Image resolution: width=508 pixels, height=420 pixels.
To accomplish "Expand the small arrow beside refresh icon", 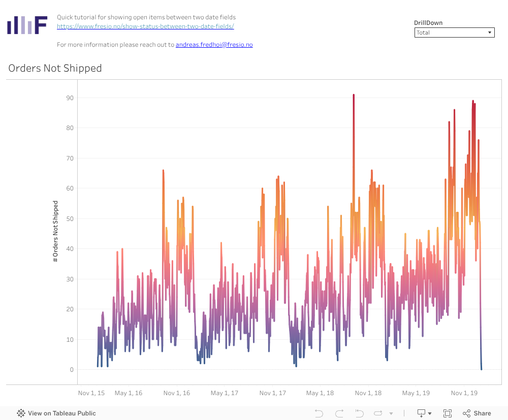I will point(390,414).
